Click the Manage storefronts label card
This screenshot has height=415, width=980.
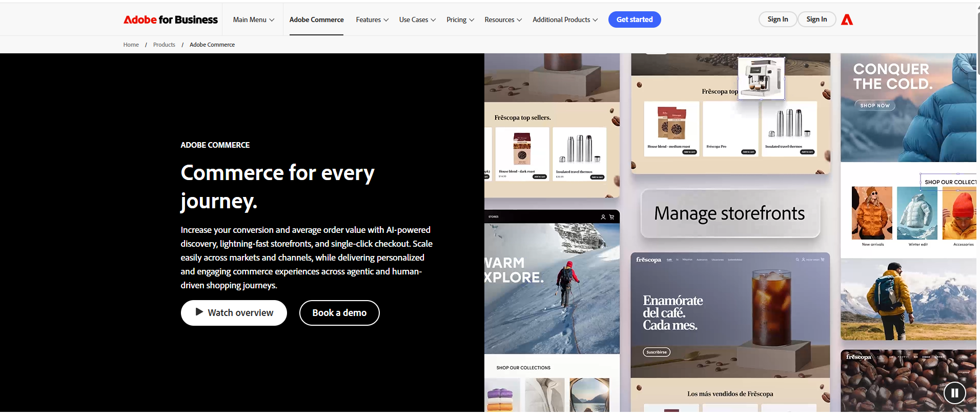[730, 213]
